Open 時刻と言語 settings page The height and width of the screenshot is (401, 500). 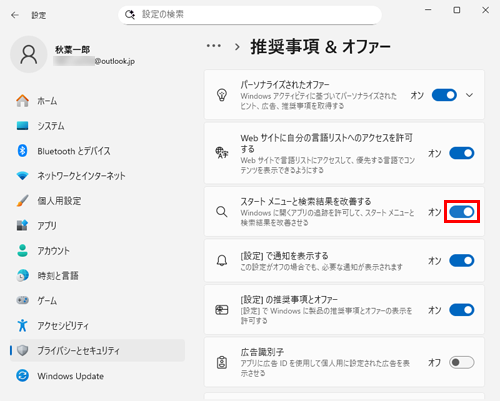97,276
